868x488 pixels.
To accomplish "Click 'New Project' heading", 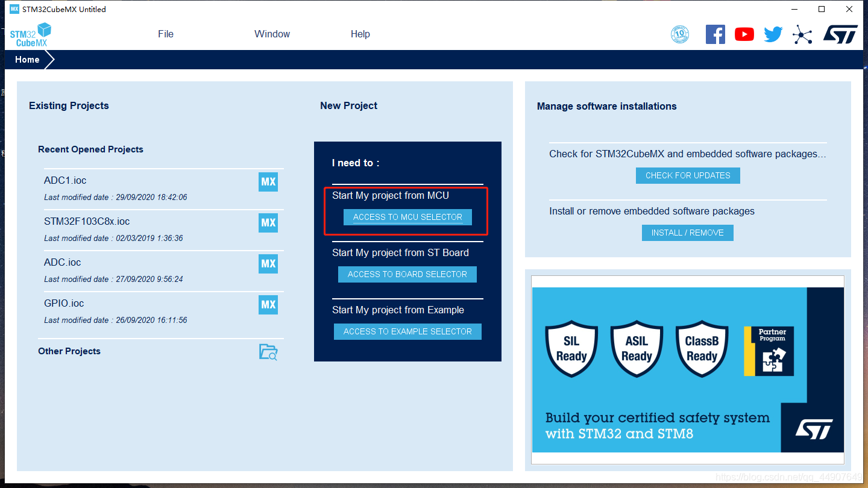I will pos(349,105).
